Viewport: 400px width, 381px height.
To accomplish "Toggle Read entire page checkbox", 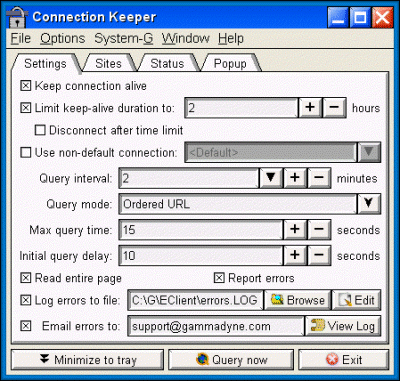I will (x=25, y=278).
